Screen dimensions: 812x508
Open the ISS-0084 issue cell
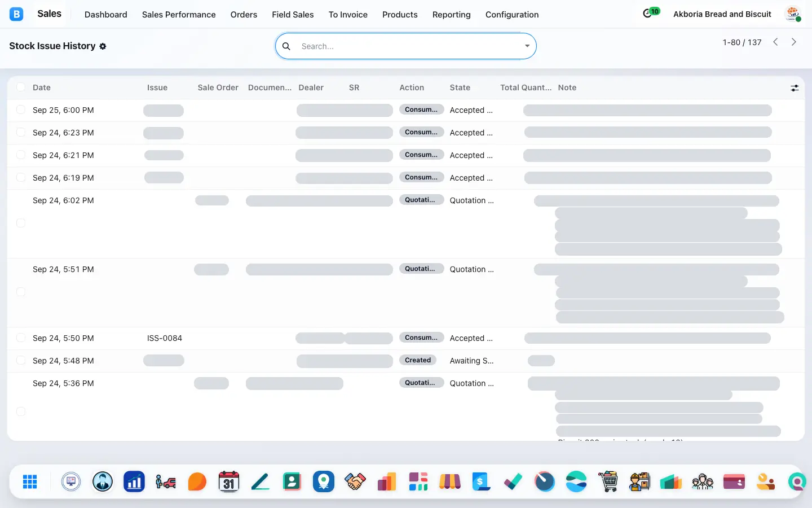tap(165, 338)
